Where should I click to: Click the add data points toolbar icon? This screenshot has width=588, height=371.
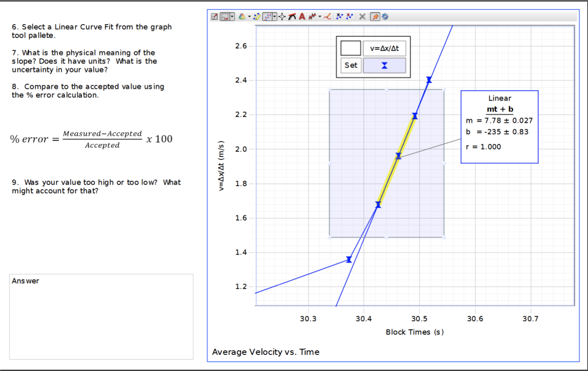click(339, 17)
